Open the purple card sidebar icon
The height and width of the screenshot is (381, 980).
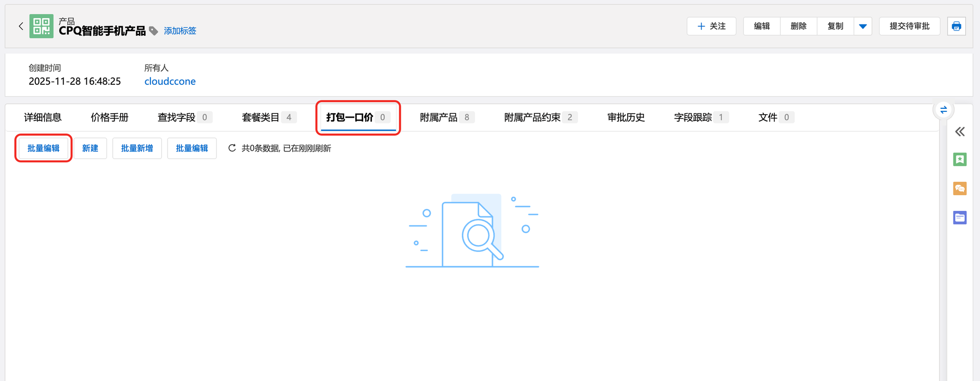click(x=959, y=217)
